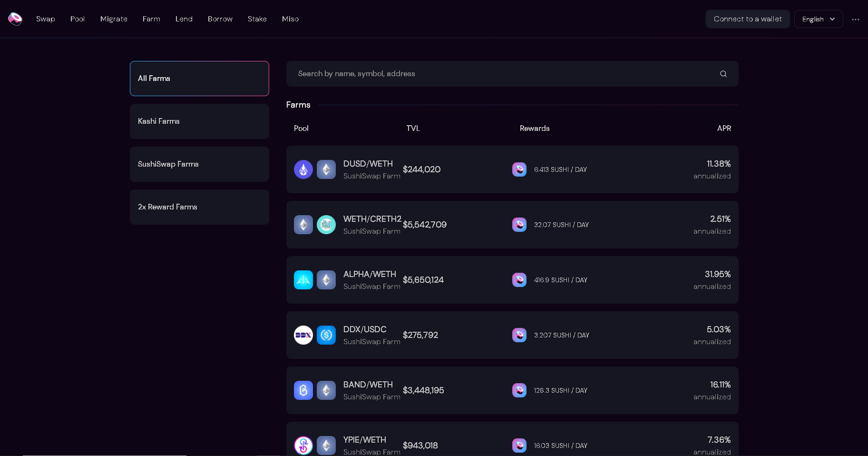Image resolution: width=868 pixels, height=456 pixels.
Task: Select the 2x Reward Farms filter
Action: tap(199, 207)
